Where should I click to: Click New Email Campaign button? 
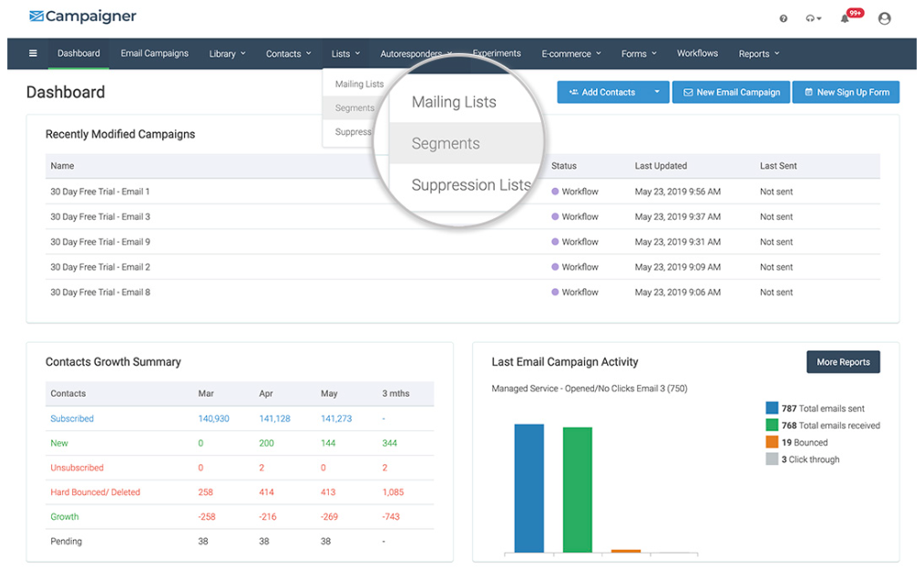732,92
